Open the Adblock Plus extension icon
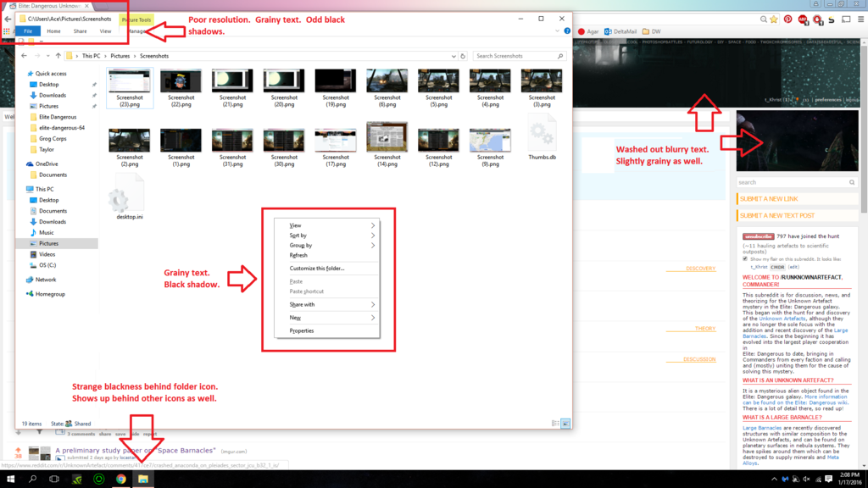868x488 pixels. pos(802,19)
